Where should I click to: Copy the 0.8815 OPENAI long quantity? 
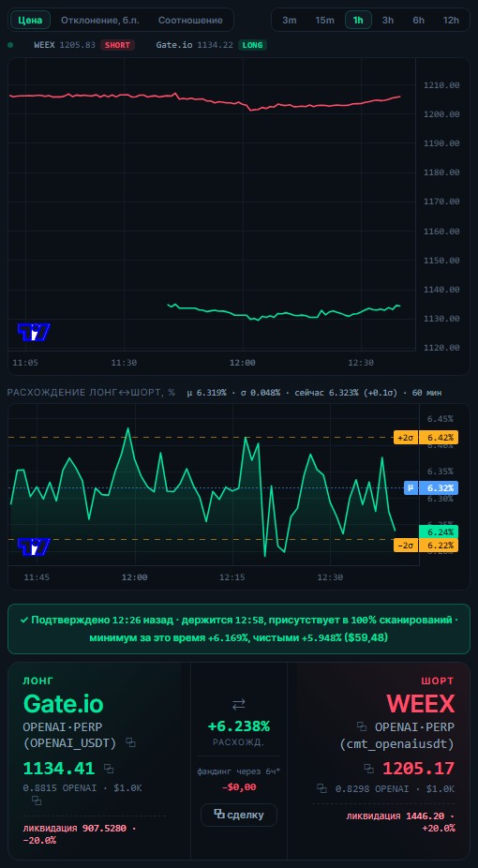coord(37,801)
